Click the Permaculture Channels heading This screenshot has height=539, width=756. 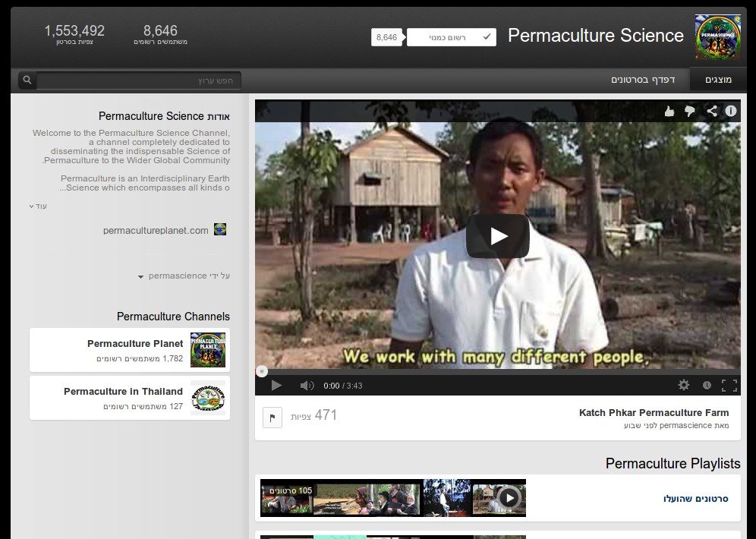click(173, 317)
